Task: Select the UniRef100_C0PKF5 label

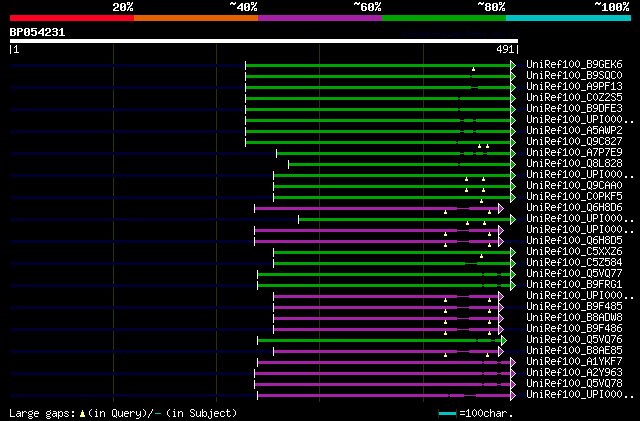Action: pos(574,196)
